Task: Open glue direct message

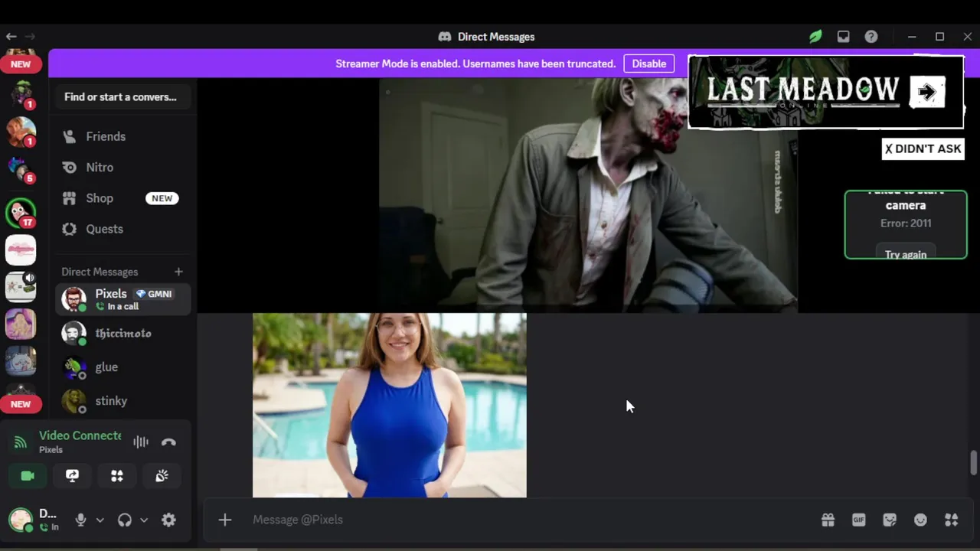Action: tap(122, 367)
